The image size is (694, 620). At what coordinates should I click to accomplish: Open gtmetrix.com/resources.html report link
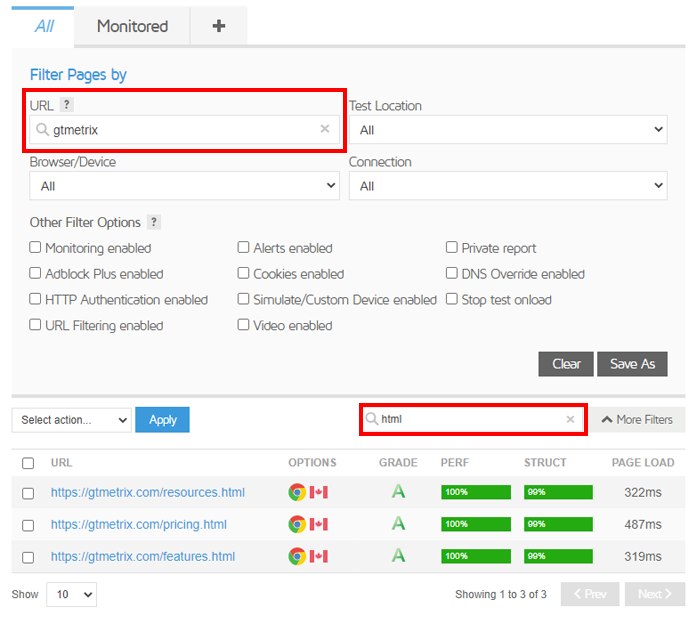coord(148,492)
